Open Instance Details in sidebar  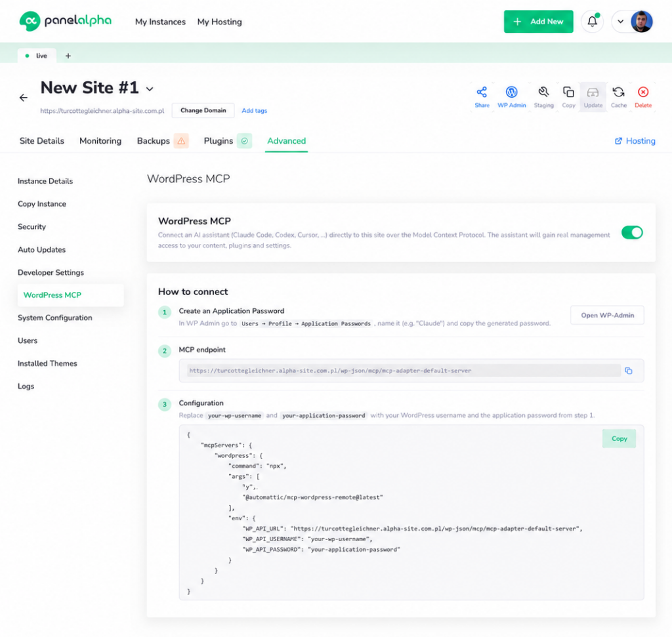click(45, 181)
